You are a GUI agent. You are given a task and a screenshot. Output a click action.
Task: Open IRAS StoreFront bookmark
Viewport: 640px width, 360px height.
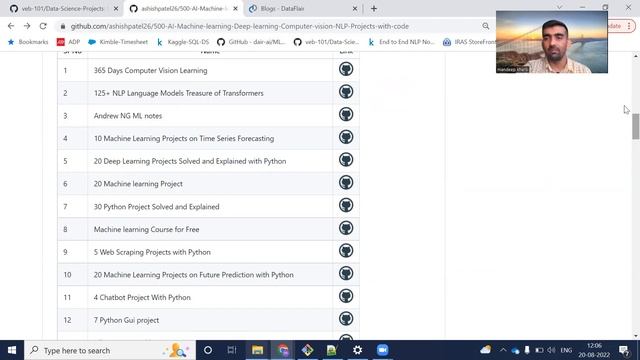click(x=469, y=42)
